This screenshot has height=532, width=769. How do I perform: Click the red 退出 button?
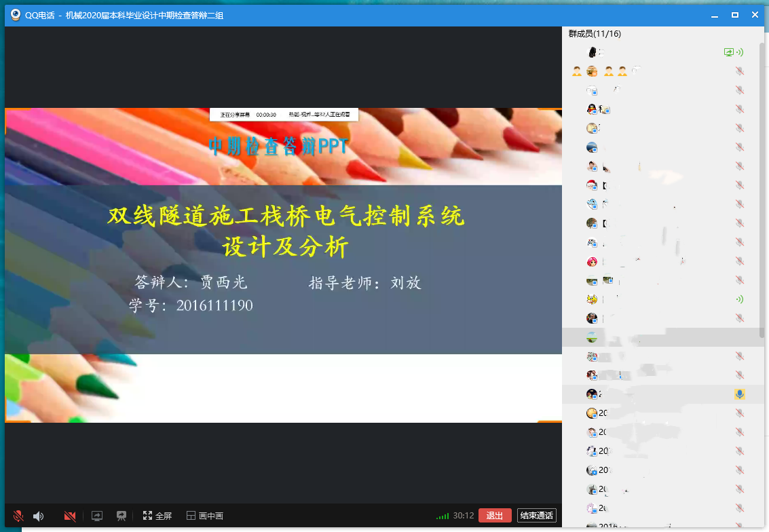click(495, 516)
